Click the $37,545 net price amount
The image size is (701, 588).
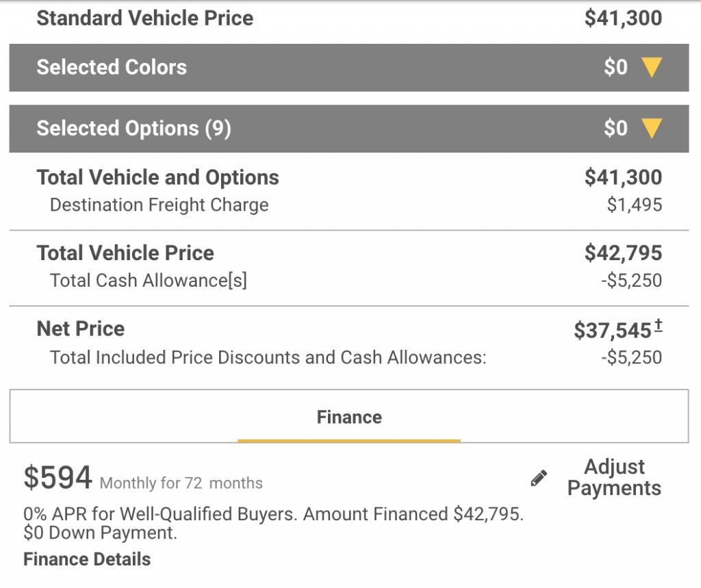click(613, 331)
